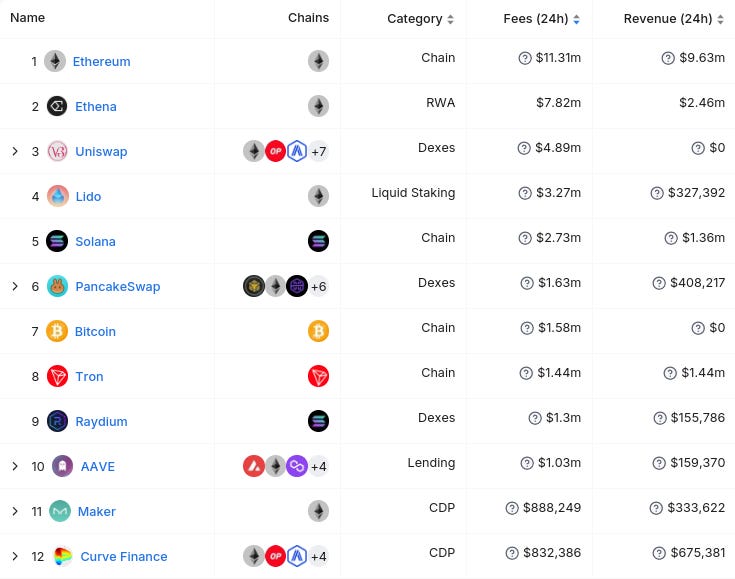Expand the Uniswap row
Viewport: 735px width, 579px height.
click(15, 151)
